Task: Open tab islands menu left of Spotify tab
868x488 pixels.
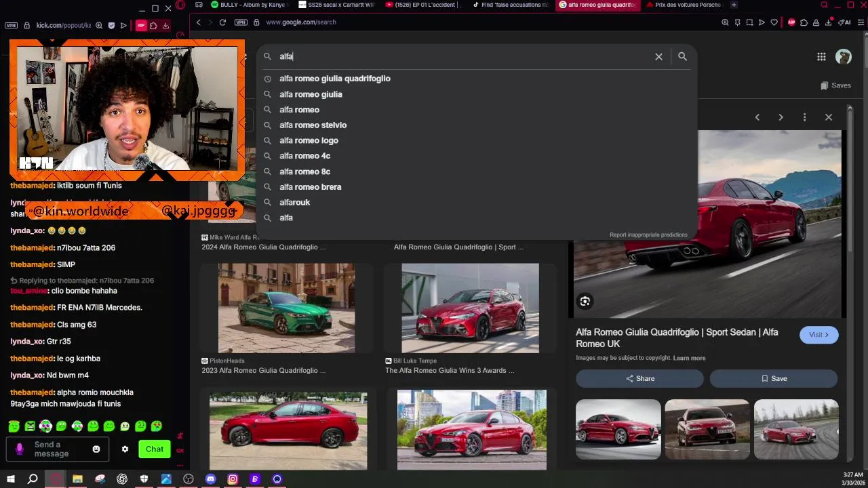Action: [199, 5]
